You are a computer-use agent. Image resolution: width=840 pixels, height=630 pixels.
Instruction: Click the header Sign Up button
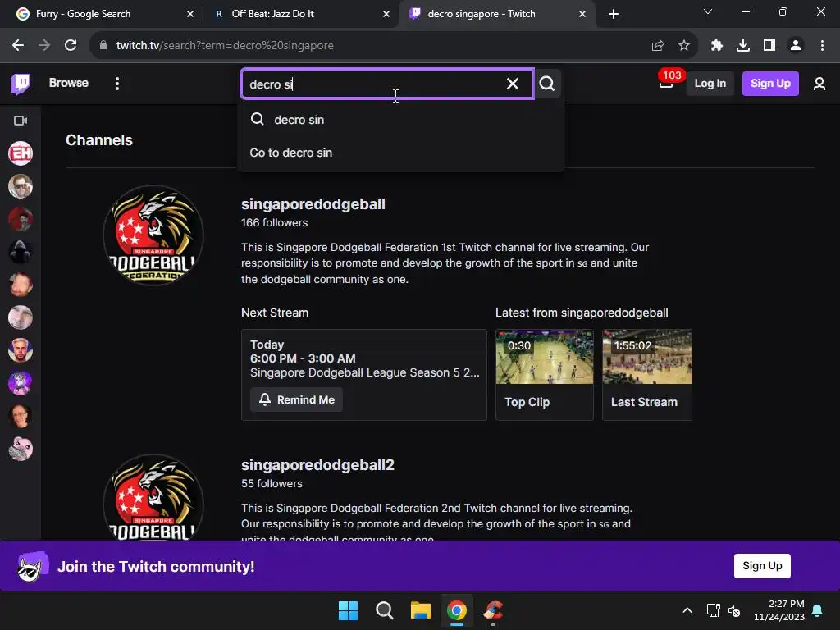point(769,84)
